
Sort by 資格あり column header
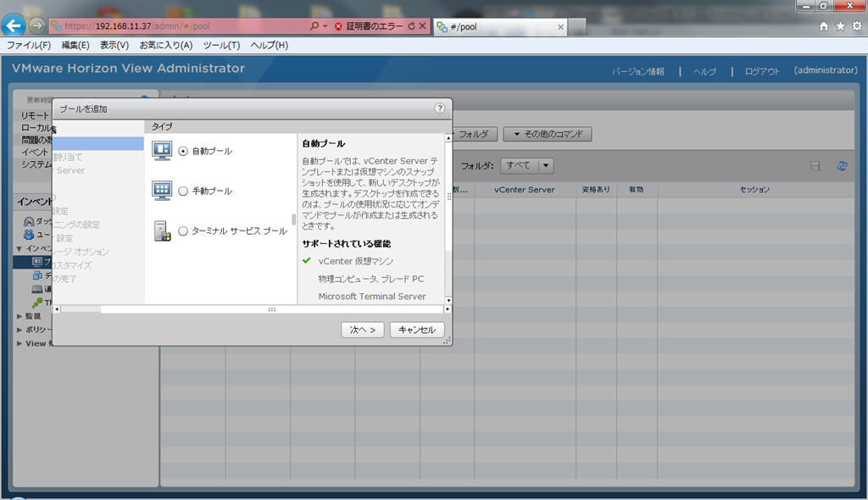coord(596,189)
